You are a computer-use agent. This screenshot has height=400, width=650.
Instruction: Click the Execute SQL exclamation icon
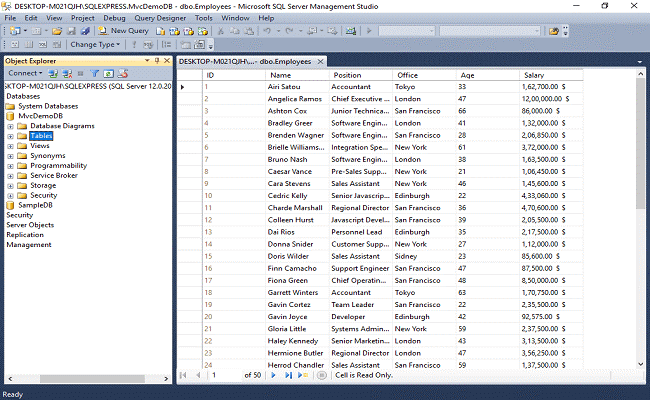pyautogui.click(x=134, y=44)
